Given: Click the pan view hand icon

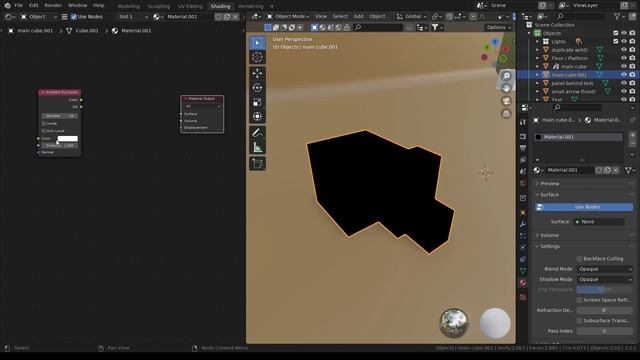Looking at the screenshot, I should tap(506, 88).
